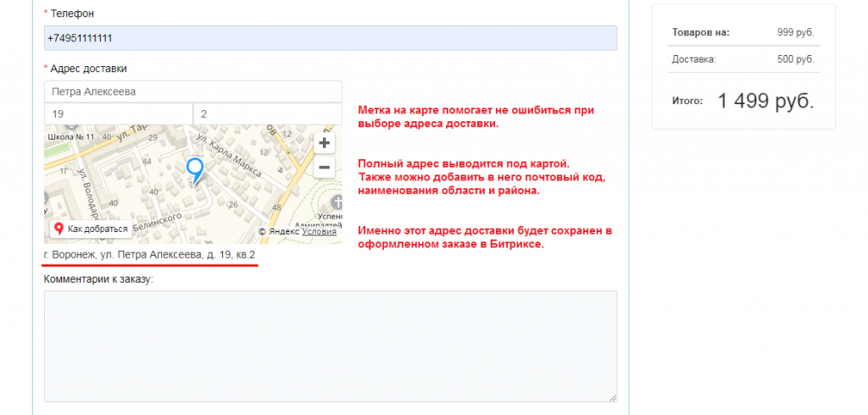This screenshot has width=868, height=415.
Task: Click inside the Комментарии к заказу textarea
Action: (x=330, y=346)
